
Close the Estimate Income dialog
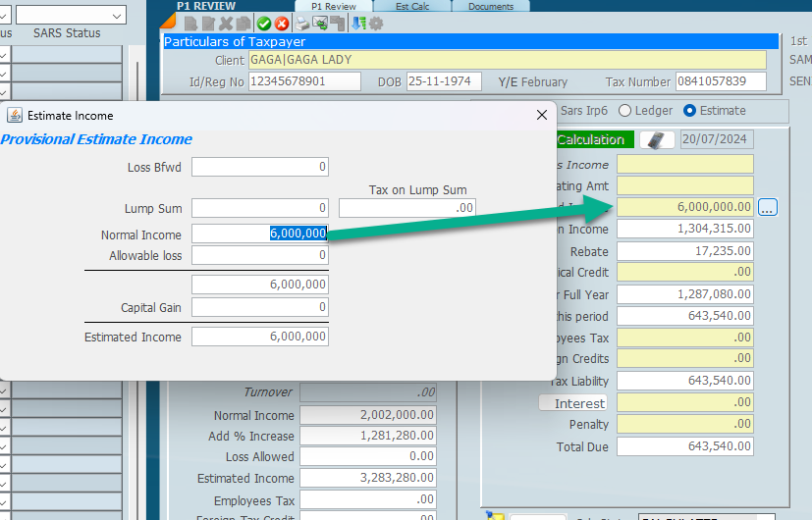coord(541,116)
